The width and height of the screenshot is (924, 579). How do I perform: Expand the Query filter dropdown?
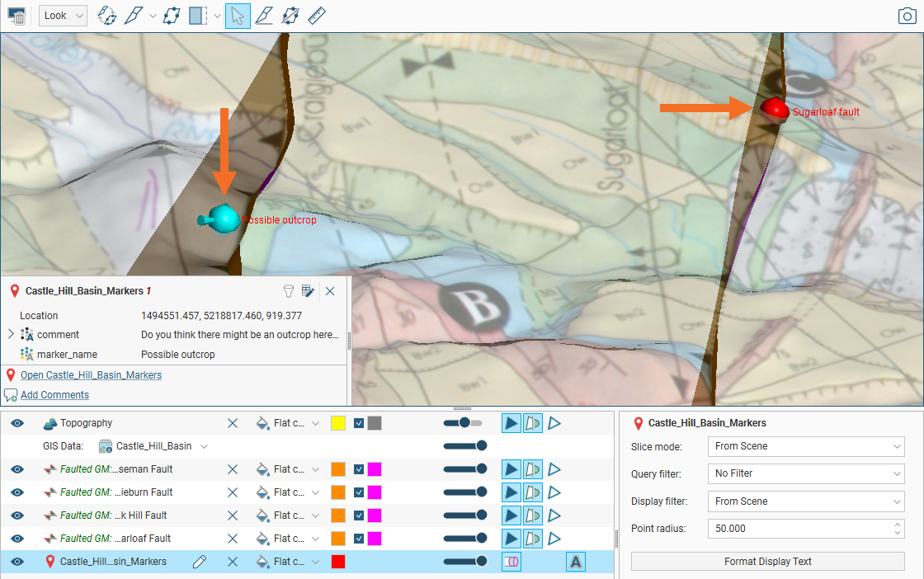pyautogui.click(x=806, y=473)
